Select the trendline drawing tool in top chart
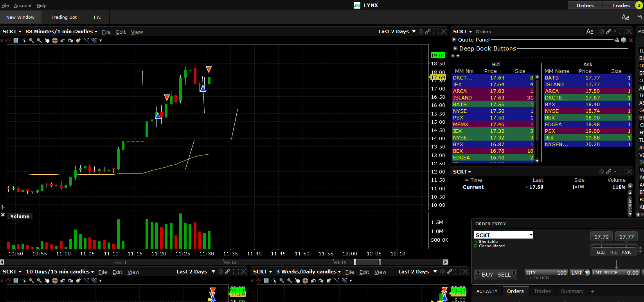This screenshot has height=302, width=644. (x=86, y=40)
